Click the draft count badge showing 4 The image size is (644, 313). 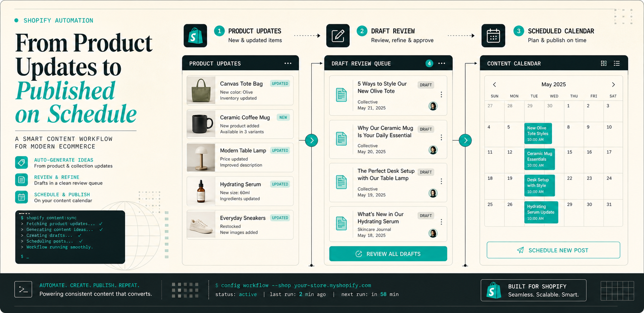pos(429,63)
